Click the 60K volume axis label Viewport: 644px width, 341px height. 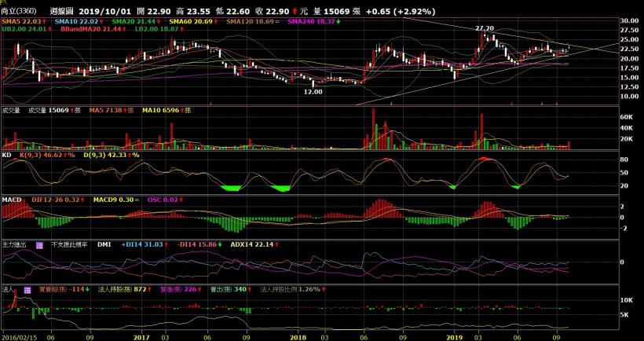[x=626, y=118]
